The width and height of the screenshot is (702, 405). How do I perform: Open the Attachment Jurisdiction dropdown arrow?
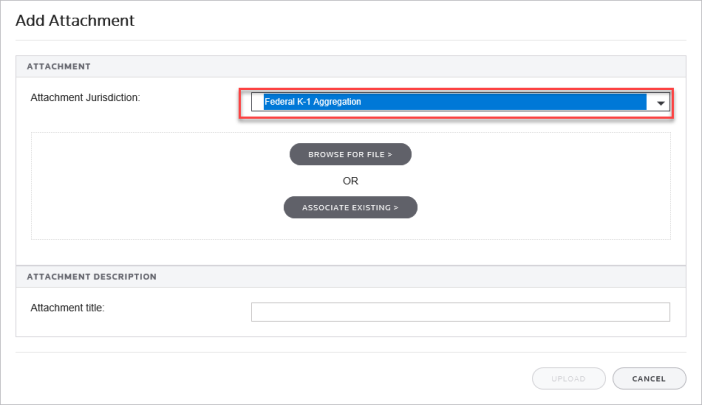pos(660,103)
